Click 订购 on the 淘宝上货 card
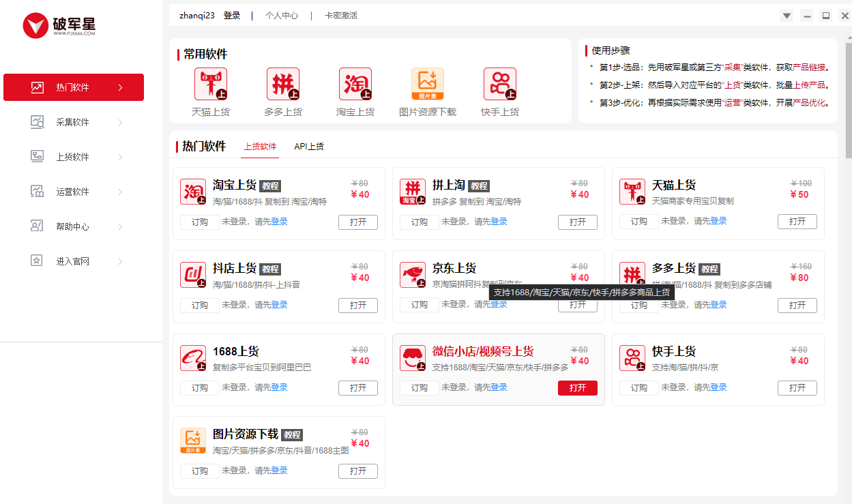Screen dimensions: 852x504 (199, 222)
